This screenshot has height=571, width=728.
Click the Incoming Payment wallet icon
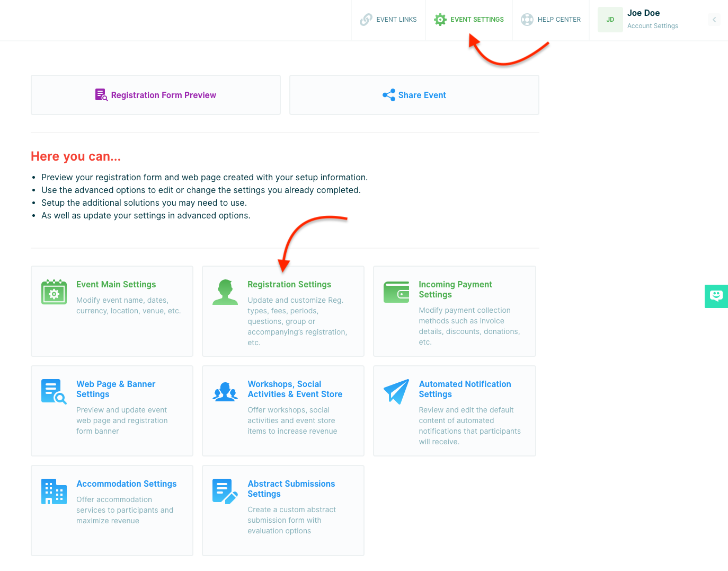coord(396,292)
